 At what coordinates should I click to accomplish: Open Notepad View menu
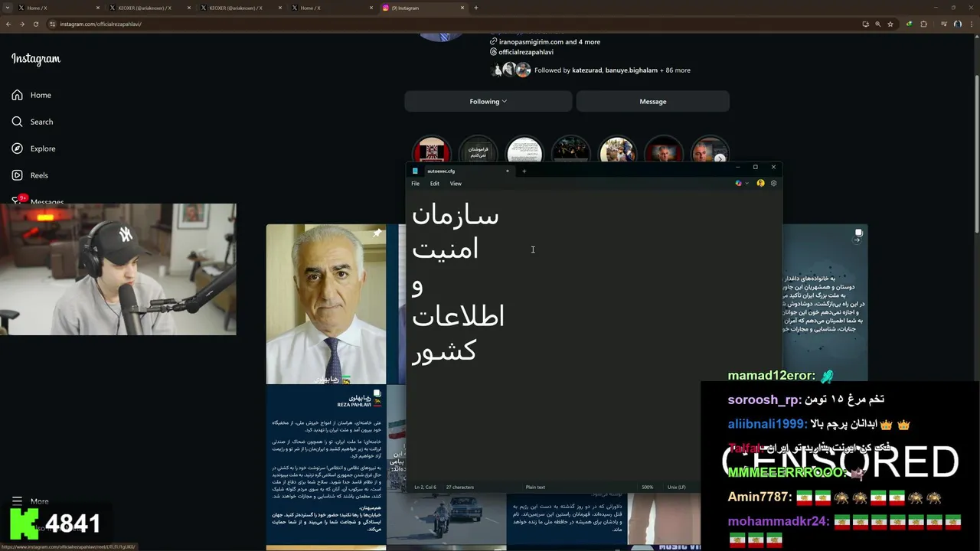pos(456,184)
